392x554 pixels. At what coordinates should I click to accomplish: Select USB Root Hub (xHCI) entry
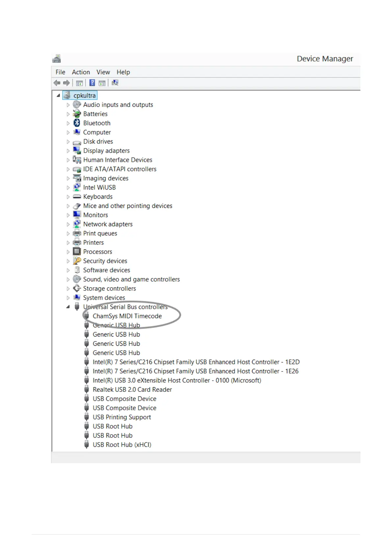point(122,445)
